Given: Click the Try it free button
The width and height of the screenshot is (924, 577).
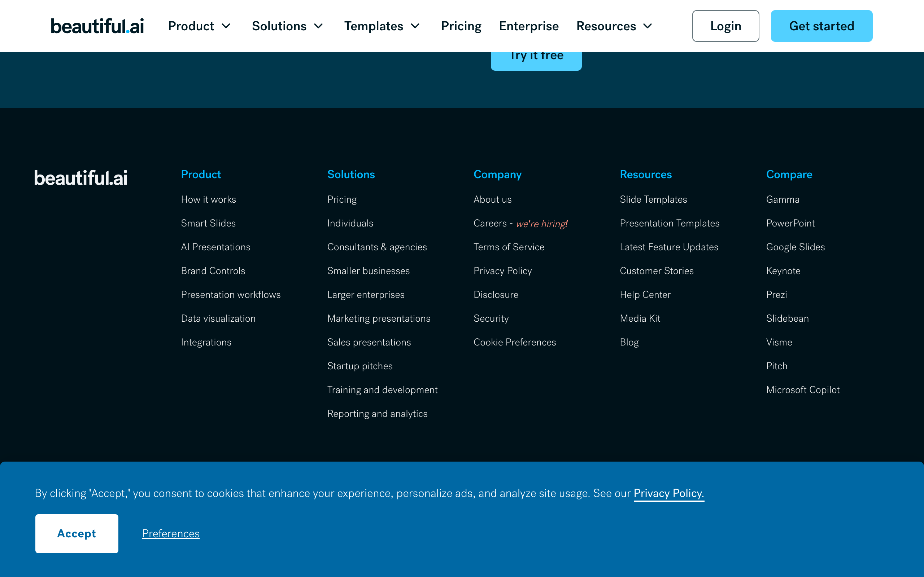Looking at the screenshot, I should [x=536, y=60].
